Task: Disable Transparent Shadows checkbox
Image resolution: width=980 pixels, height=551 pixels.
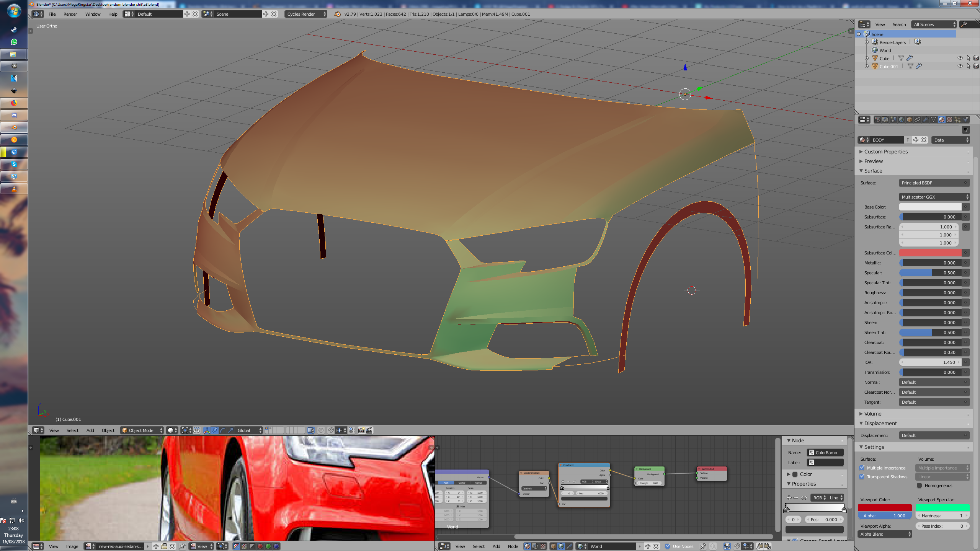Action: [x=862, y=476]
